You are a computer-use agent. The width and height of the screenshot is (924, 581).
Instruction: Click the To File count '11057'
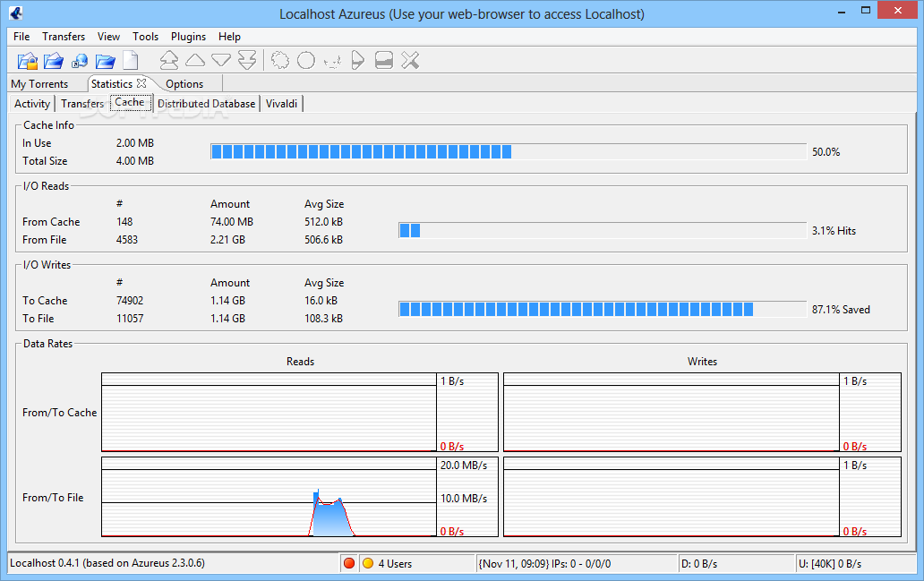coord(130,318)
